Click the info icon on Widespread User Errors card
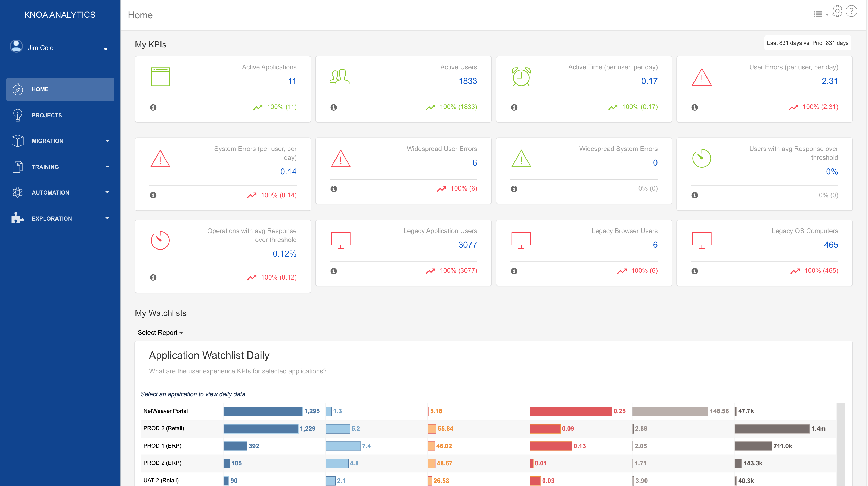This screenshot has height=486, width=868. [334, 189]
